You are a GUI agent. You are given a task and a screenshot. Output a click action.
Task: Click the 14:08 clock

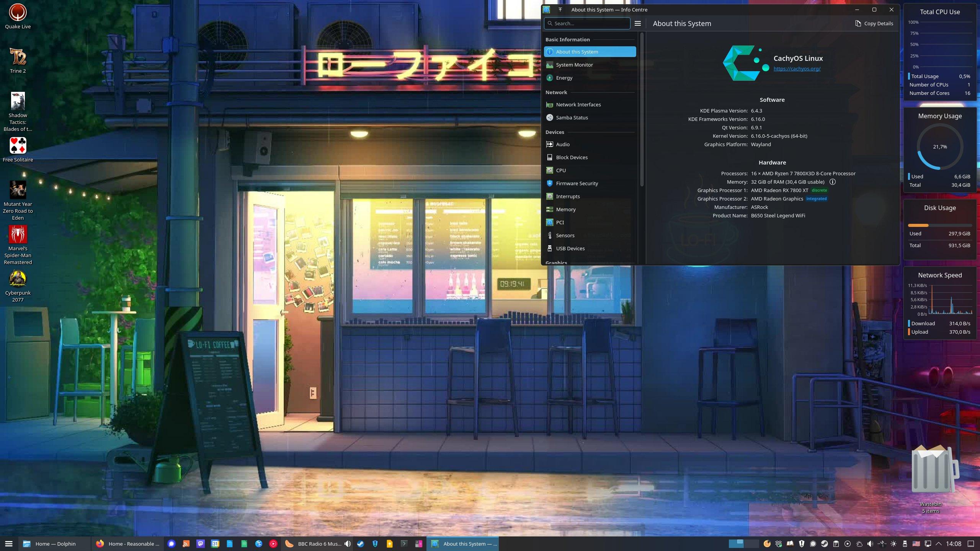point(954,544)
